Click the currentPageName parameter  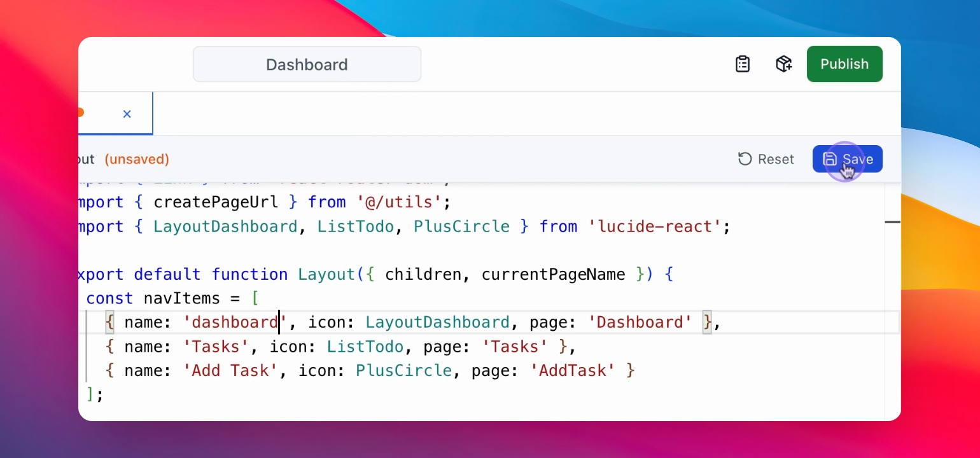(x=554, y=274)
